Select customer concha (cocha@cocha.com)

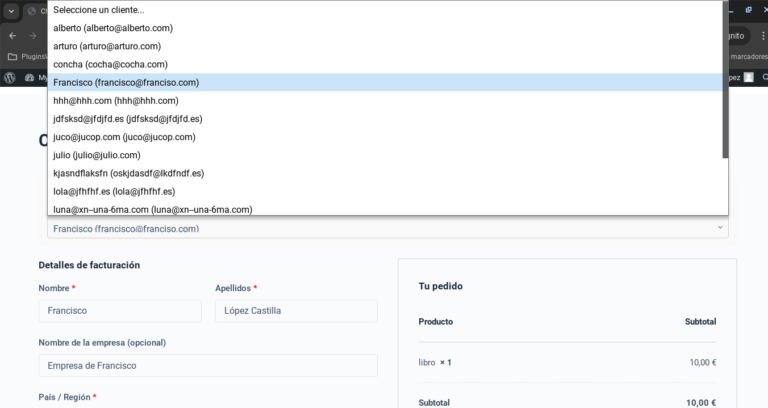click(x=385, y=64)
